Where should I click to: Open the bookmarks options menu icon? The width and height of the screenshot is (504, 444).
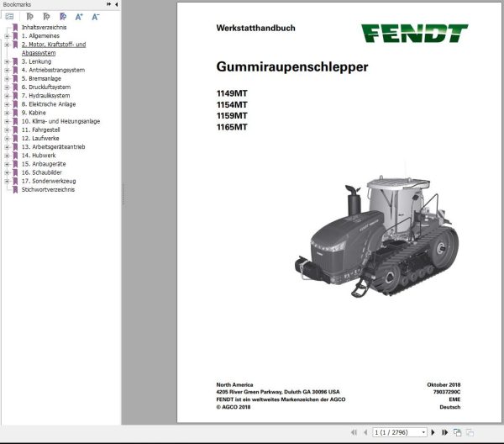(x=9, y=17)
